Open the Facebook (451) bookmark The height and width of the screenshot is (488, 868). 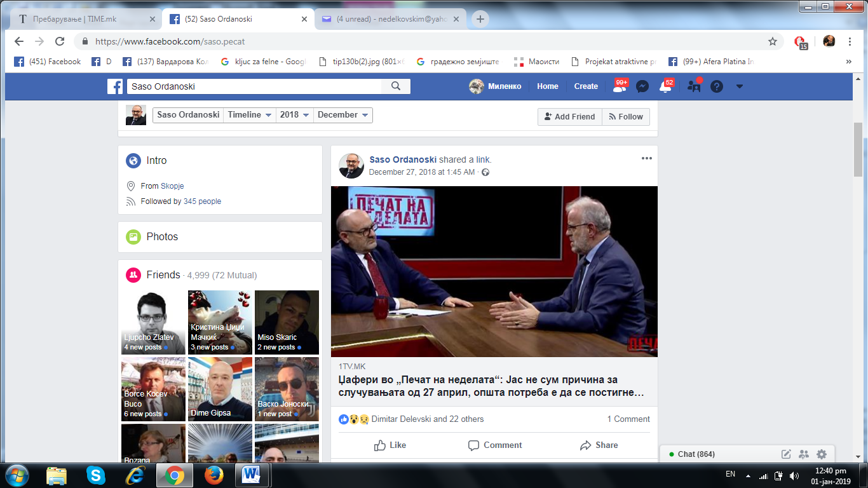(48, 62)
